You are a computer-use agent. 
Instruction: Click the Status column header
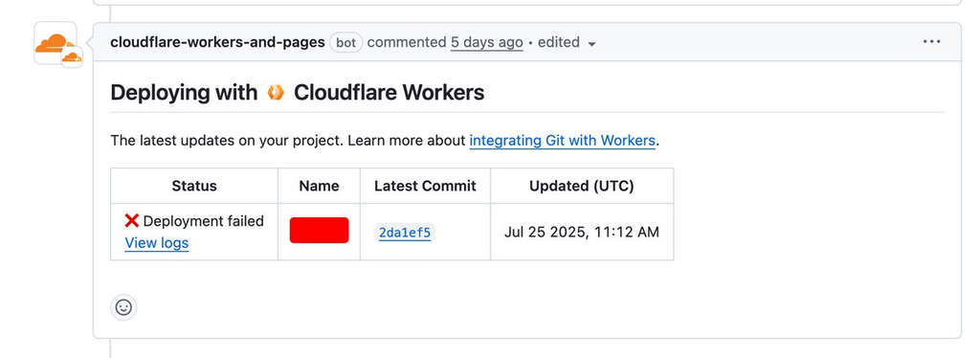pos(194,186)
